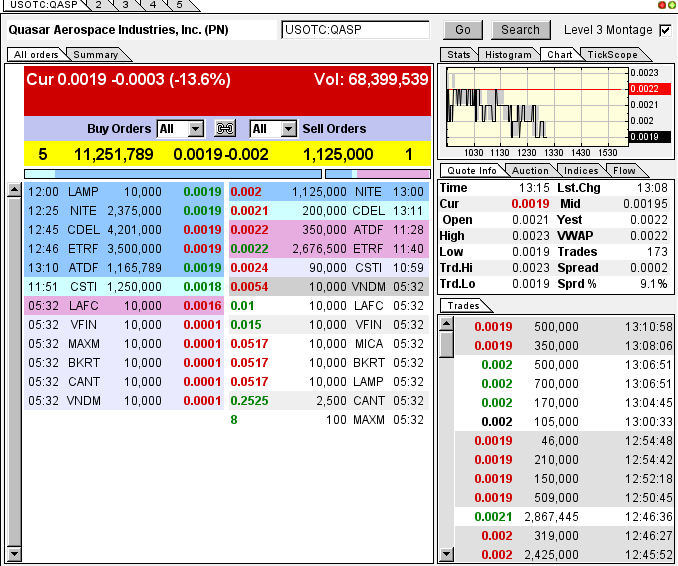Select the CDEL 200,000 sell order row
Image resolution: width=678 pixels, height=566 pixels.
[x=329, y=211]
